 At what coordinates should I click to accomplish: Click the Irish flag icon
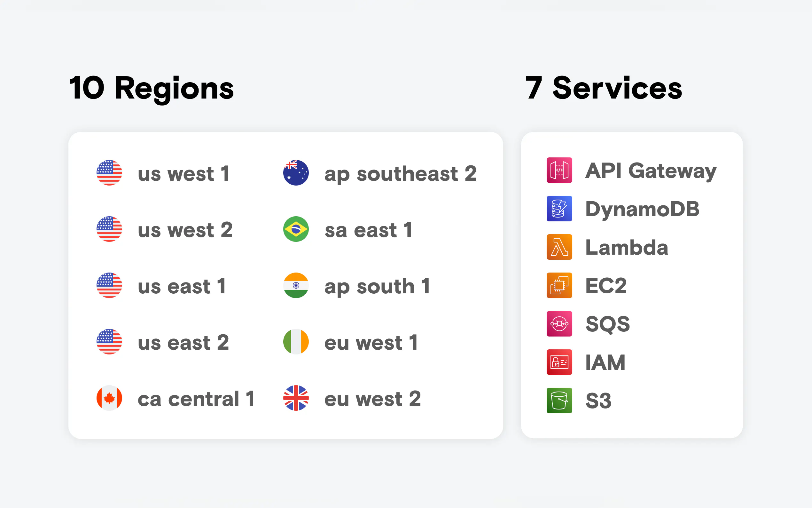(x=296, y=342)
